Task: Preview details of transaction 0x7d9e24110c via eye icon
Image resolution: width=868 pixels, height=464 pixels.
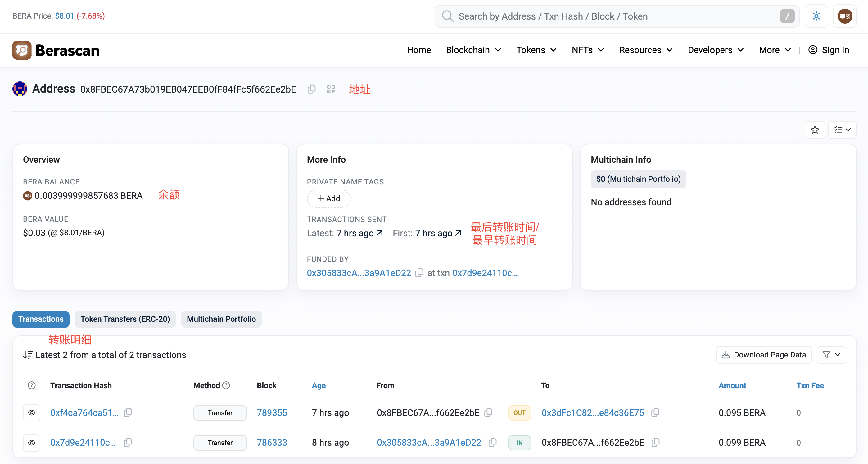Action: pos(32,443)
